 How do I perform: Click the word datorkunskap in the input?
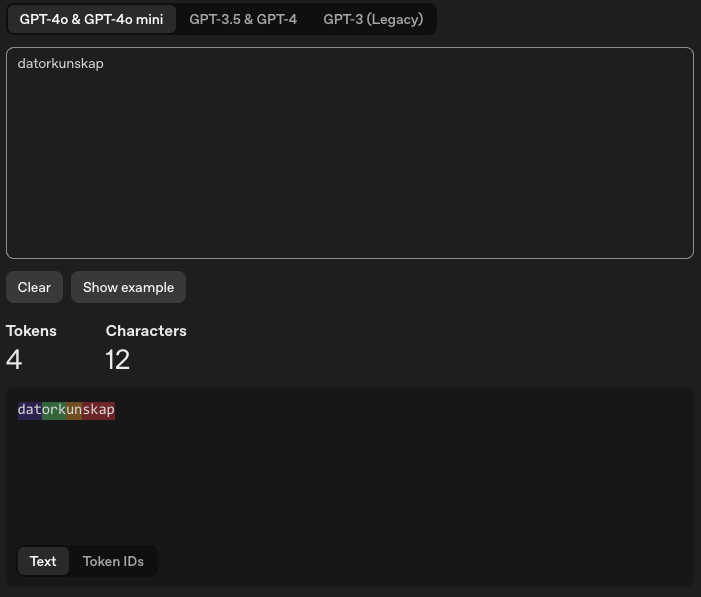point(60,64)
